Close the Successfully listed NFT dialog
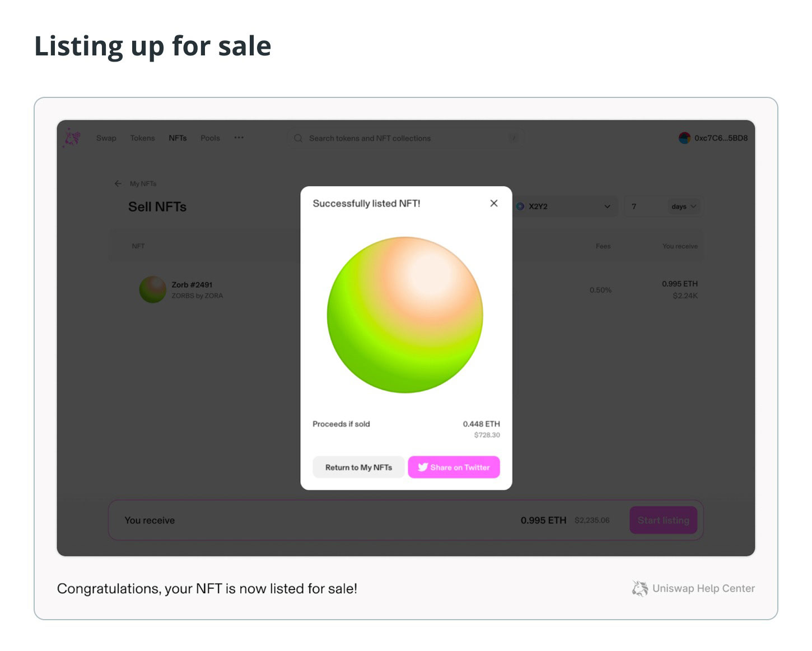 pos(493,203)
